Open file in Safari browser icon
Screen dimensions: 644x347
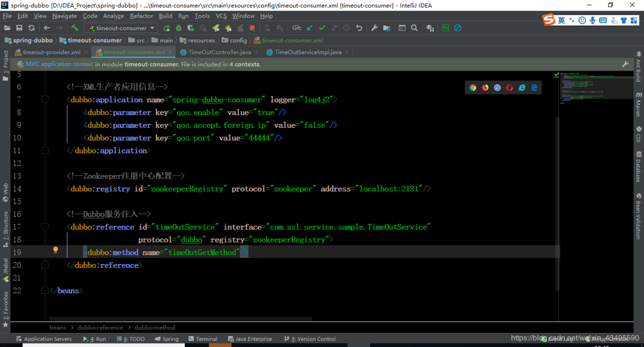point(497,88)
